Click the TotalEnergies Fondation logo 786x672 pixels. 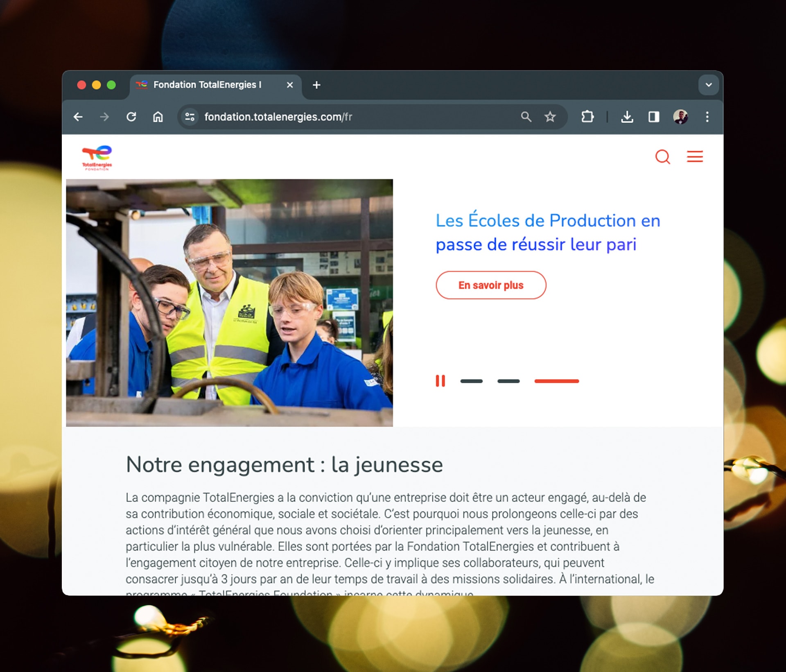tap(97, 158)
